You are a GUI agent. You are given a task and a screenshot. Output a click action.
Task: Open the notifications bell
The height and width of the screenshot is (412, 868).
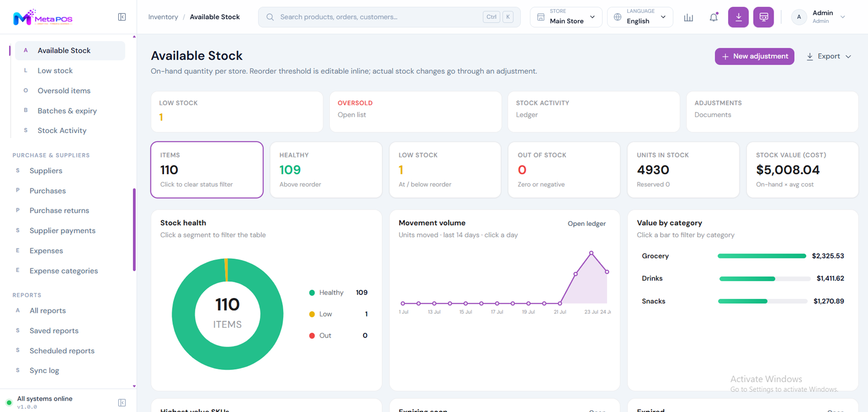pos(713,17)
